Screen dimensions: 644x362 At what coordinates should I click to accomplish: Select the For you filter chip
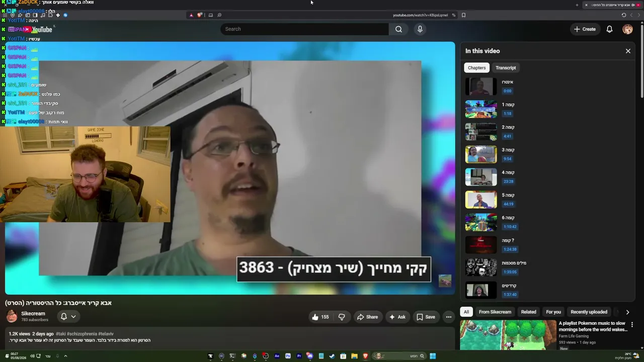(553, 312)
